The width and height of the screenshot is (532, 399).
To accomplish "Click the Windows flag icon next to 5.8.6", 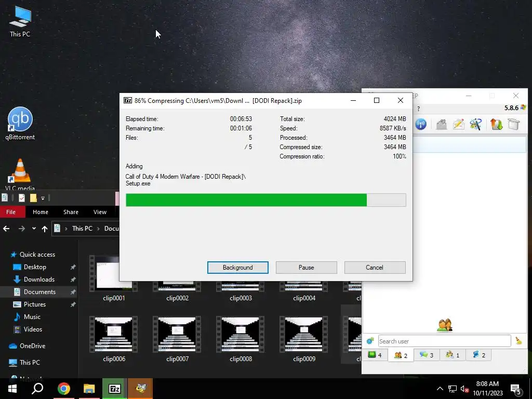I will coord(523,108).
